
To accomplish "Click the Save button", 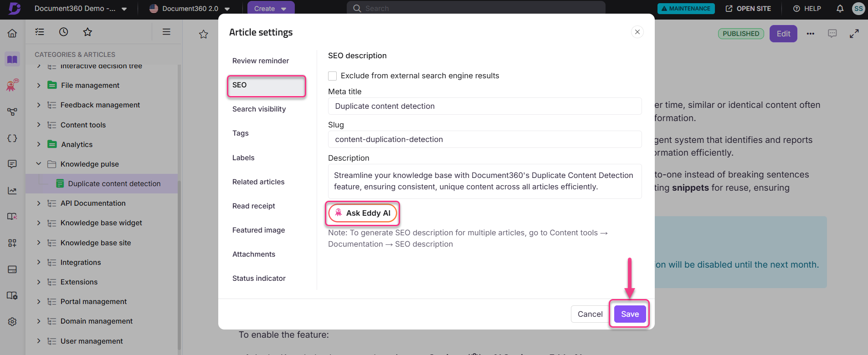I will (630, 314).
